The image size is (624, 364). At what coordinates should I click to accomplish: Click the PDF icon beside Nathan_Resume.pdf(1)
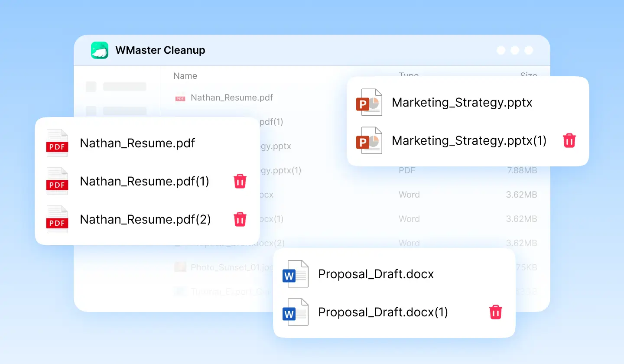point(57,181)
